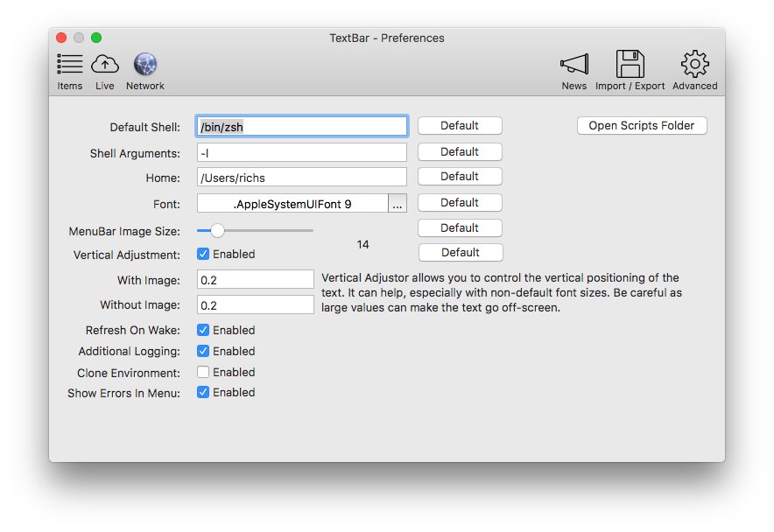Screen dimensions: 774x532
Task: Toggle Vertical Adjustment Enabled checkbox
Action: (203, 254)
